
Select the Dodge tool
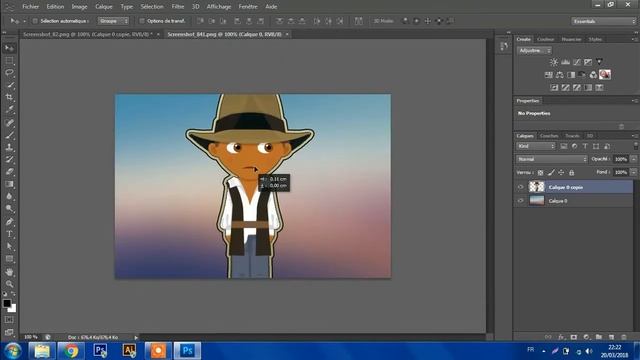tap(9, 209)
